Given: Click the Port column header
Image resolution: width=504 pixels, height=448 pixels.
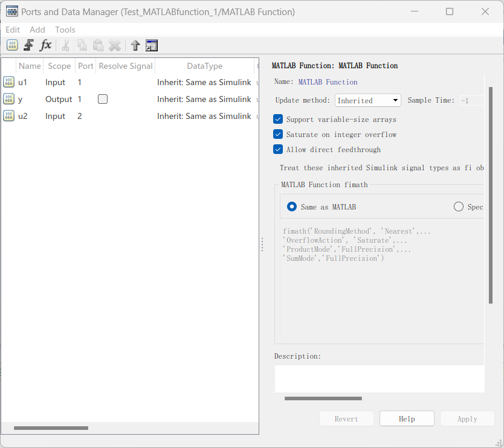Looking at the screenshot, I should [x=85, y=66].
